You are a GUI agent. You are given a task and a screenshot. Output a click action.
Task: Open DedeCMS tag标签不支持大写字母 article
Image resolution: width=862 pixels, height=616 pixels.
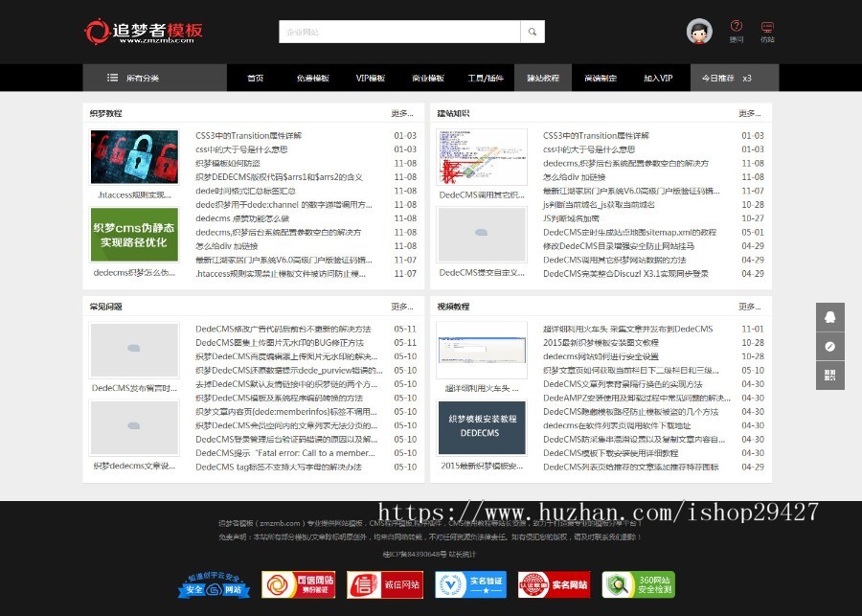tap(278, 467)
